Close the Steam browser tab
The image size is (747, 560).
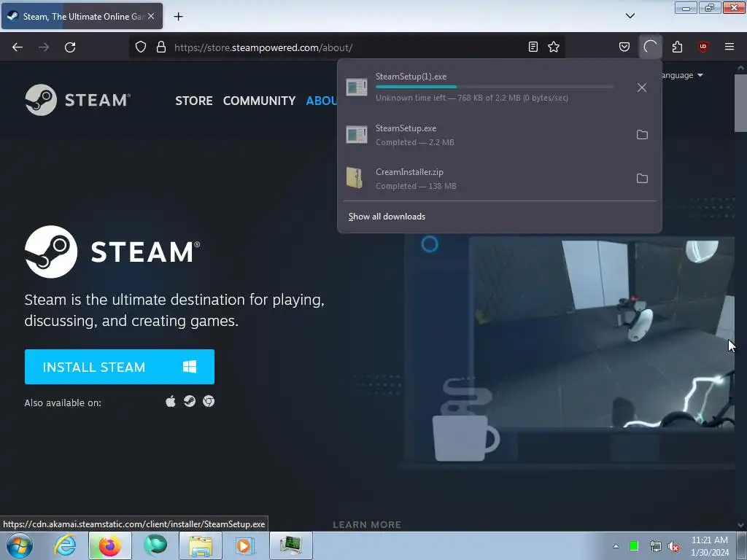(151, 16)
